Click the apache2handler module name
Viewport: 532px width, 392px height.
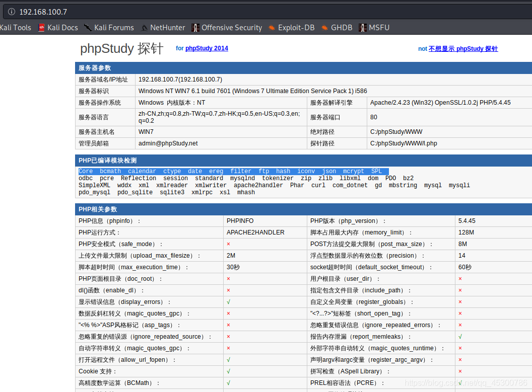click(x=258, y=185)
